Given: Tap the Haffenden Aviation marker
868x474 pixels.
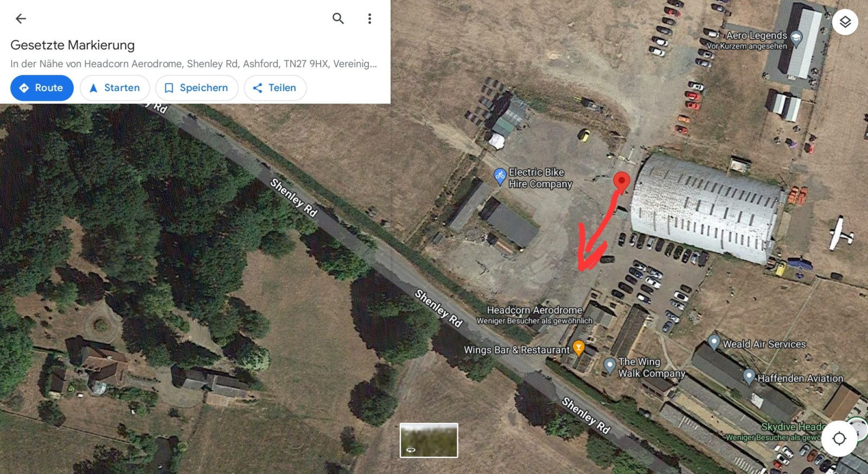Looking at the screenshot, I should coord(749,375).
